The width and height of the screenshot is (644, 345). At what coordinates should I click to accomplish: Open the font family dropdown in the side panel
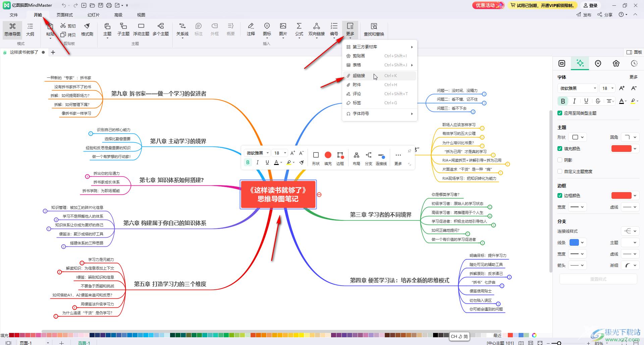[578, 88]
